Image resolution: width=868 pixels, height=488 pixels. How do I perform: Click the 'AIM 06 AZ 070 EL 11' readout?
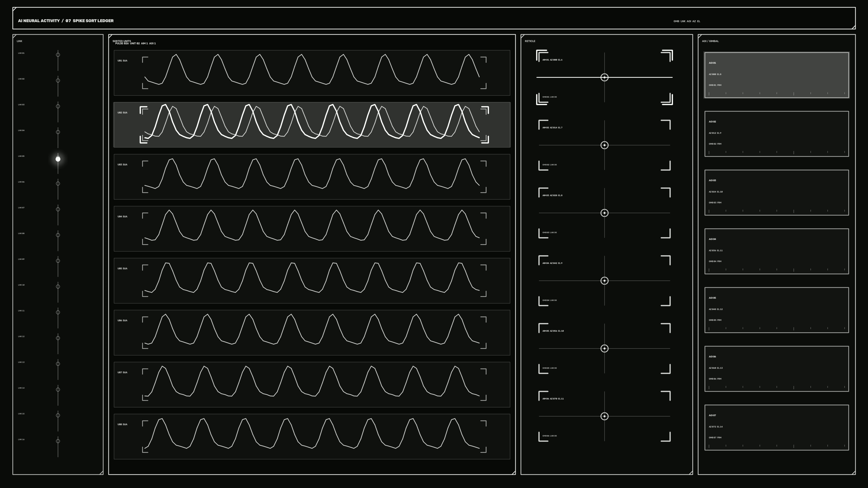[553, 399]
